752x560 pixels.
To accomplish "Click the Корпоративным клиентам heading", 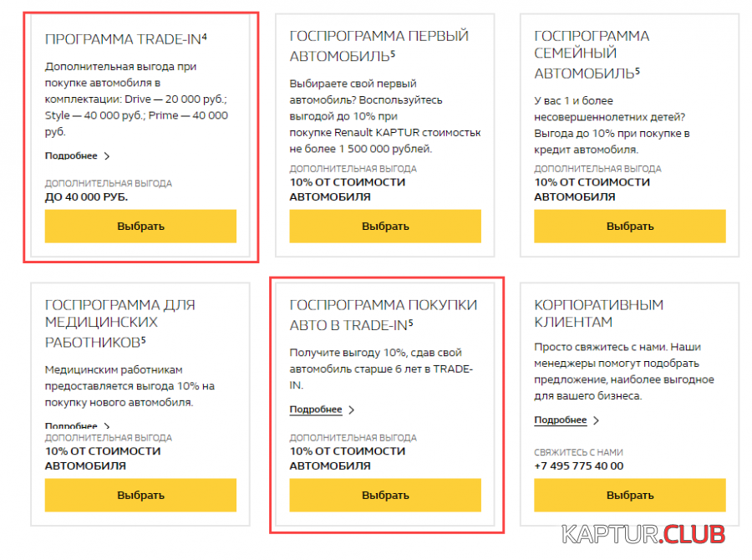I will pyautogui.click(x=598, y=313).
